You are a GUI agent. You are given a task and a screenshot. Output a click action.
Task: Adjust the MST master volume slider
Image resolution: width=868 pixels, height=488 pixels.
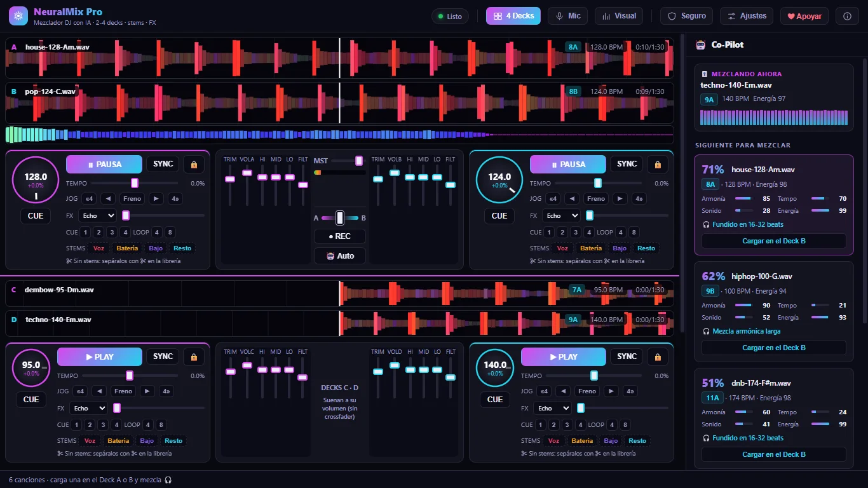pos(349,161)
